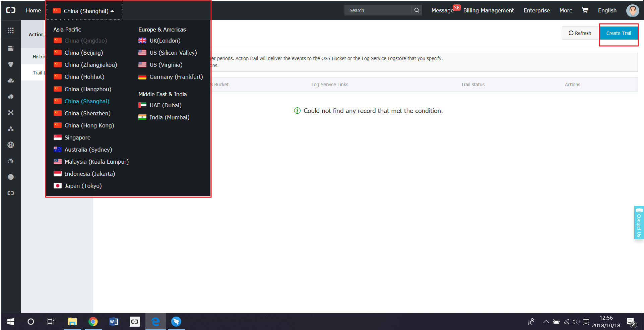Open the shopping cart icon
644x330 pixels.
pyautogui.click(x=585, y=10)
